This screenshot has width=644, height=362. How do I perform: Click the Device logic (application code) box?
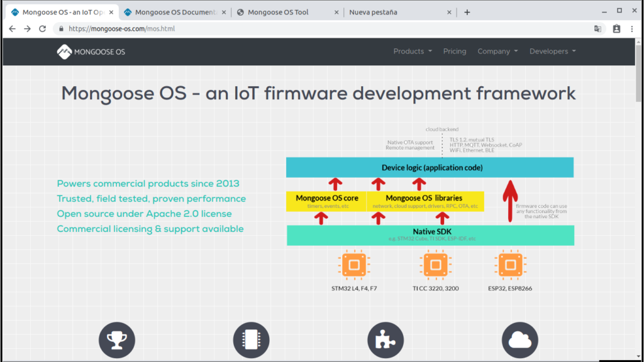point(430,167)
